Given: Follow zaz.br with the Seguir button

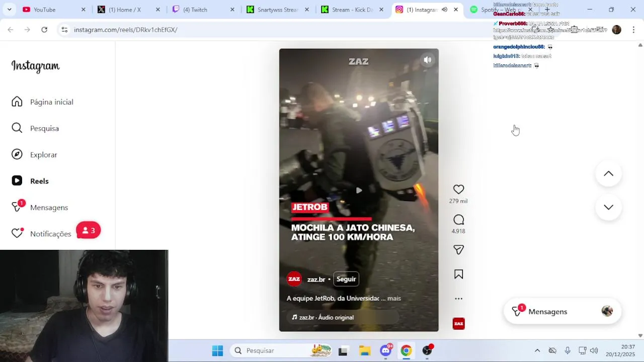Looking at the screenshot, I should 346,279.
